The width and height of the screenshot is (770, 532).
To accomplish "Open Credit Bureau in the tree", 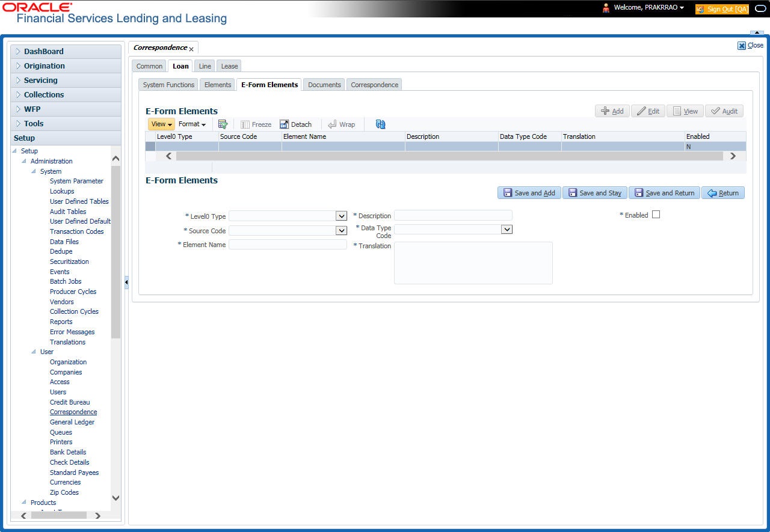I will click(70, 402).
